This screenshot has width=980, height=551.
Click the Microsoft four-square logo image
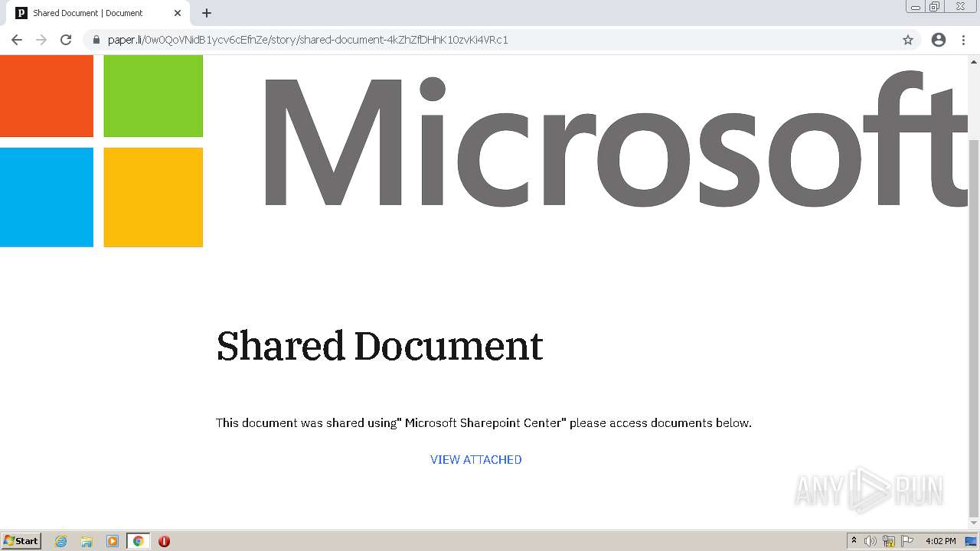pyautogui.click(x=101, y=151)
